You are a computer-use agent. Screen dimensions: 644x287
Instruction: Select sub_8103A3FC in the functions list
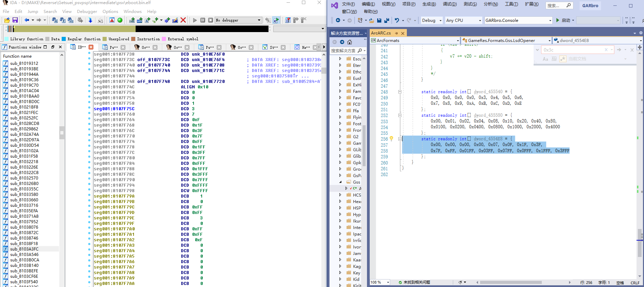24,249
